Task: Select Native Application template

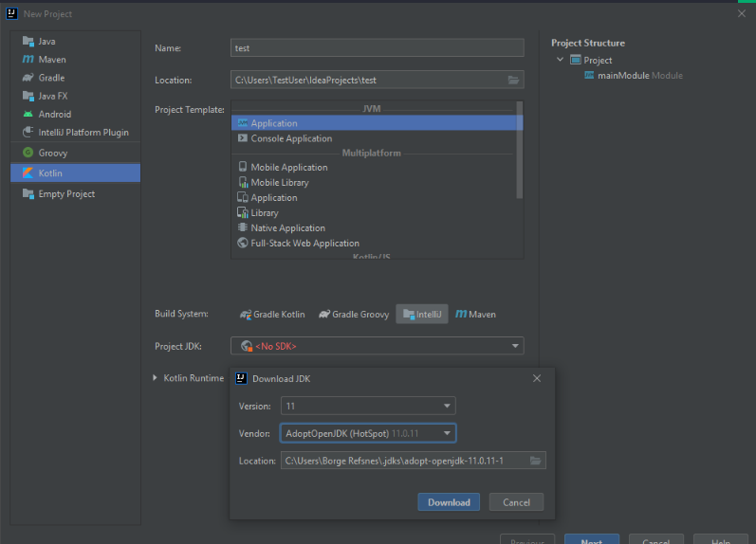Action: point(374,227)
